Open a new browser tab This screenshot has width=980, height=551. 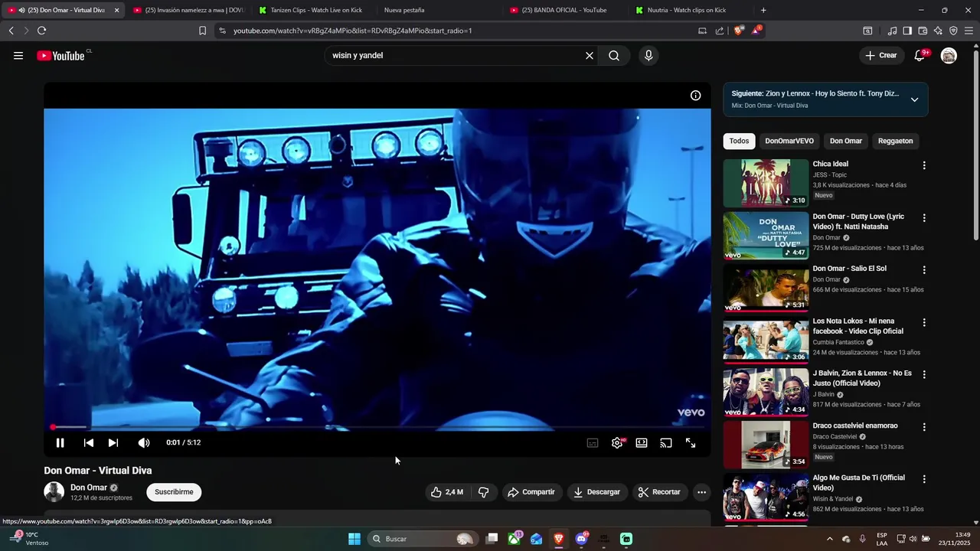coord(763,10)
